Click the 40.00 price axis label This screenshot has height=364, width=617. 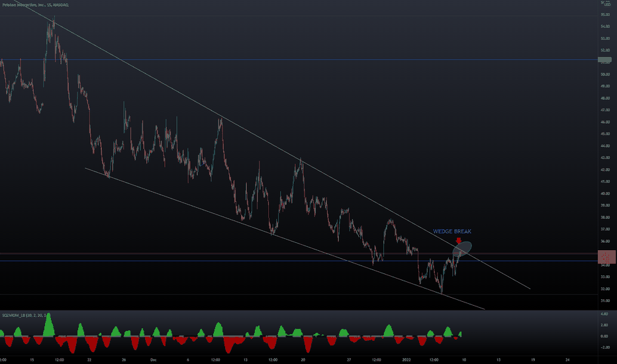tap(605, 194)
